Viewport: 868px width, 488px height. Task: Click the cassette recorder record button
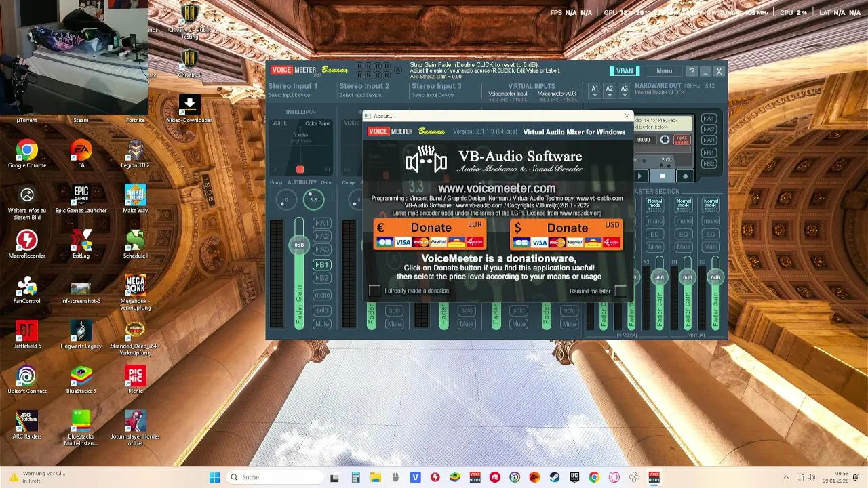point(685,176)
